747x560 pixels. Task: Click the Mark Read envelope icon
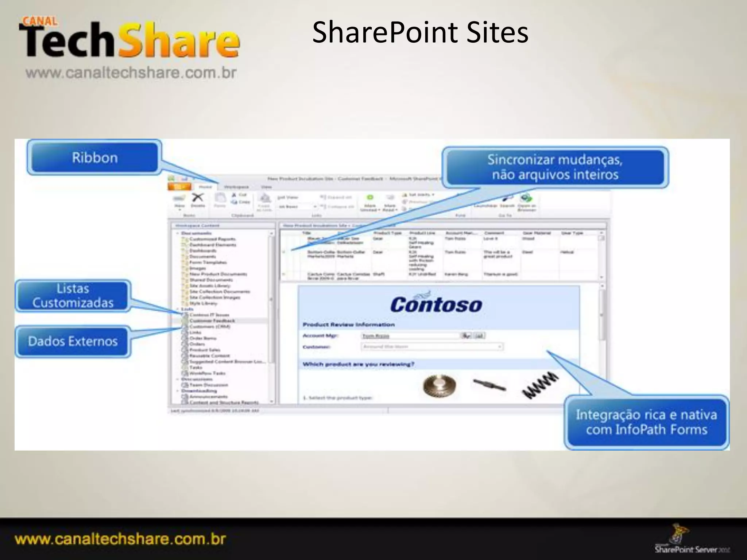coord(390,198)
